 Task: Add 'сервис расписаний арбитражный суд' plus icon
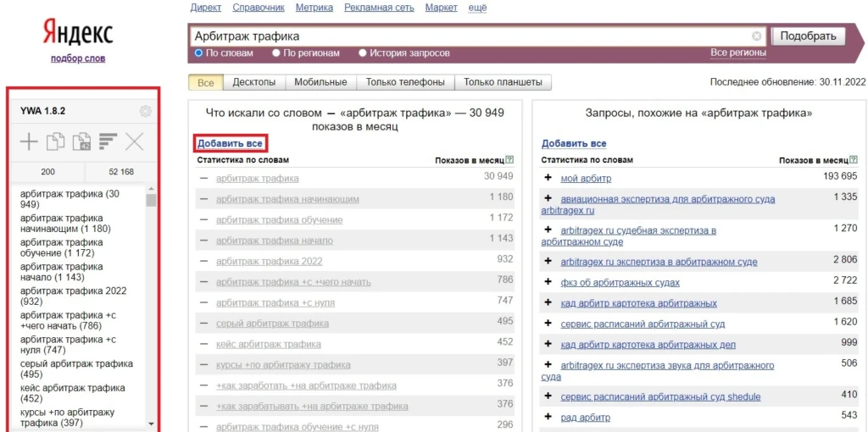(548, 324)
